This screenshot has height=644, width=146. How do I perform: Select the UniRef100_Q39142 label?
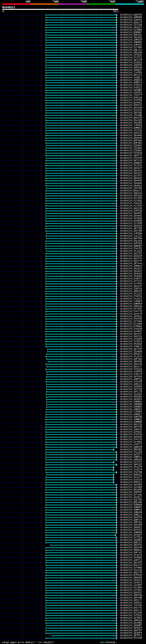coord(131,429)
